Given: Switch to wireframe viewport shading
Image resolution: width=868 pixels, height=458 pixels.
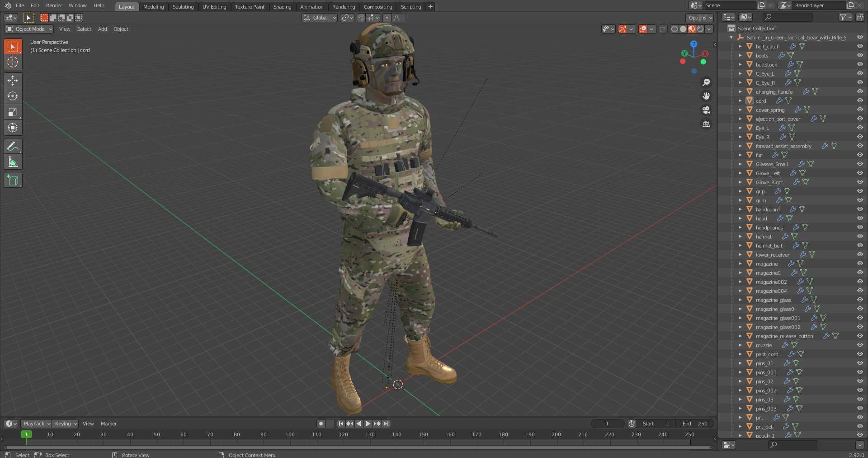Looking at the screenshot, I should click(x=674, y=29).
